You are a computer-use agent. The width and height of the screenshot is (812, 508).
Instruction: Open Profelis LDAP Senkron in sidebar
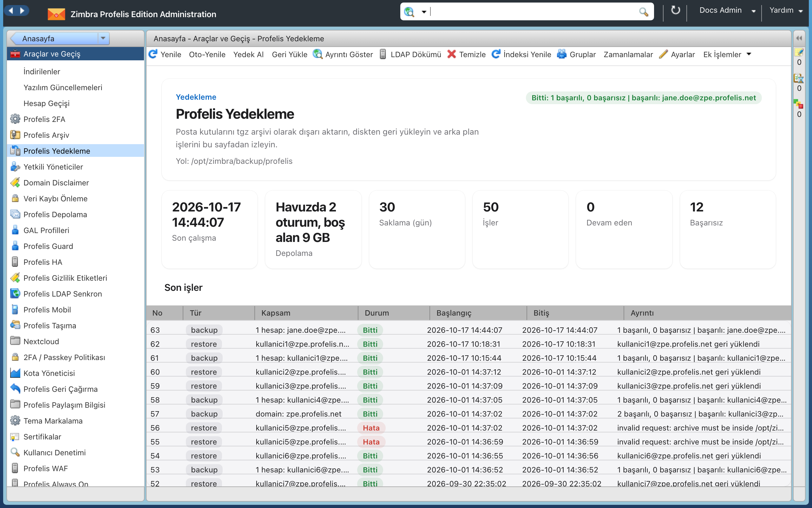point(75,294)
